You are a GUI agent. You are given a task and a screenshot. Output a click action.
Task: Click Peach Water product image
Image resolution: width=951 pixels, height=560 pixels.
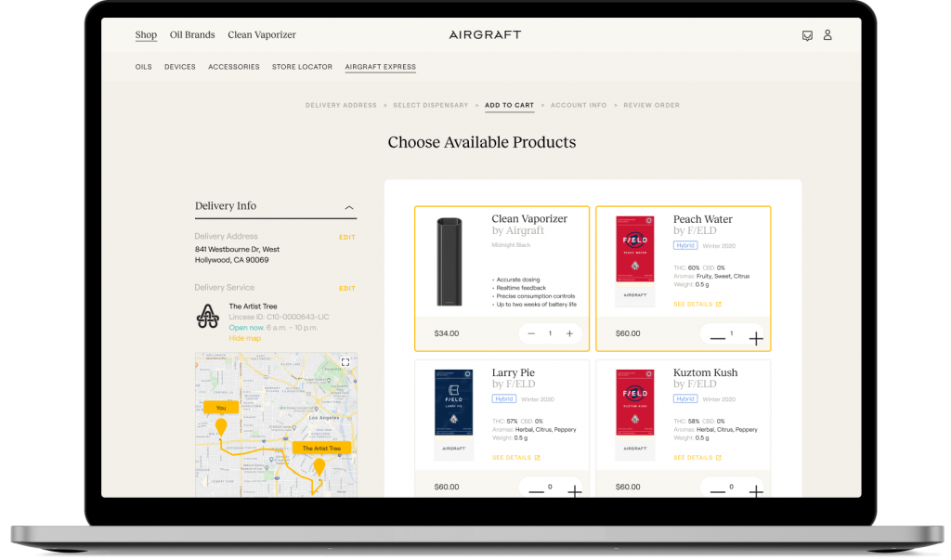coord(635,262)
